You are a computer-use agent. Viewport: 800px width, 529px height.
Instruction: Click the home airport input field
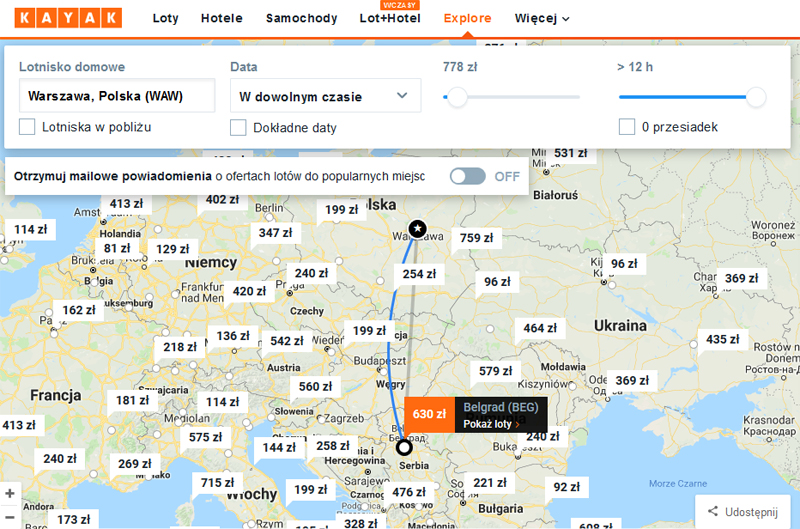click(117, 96)
